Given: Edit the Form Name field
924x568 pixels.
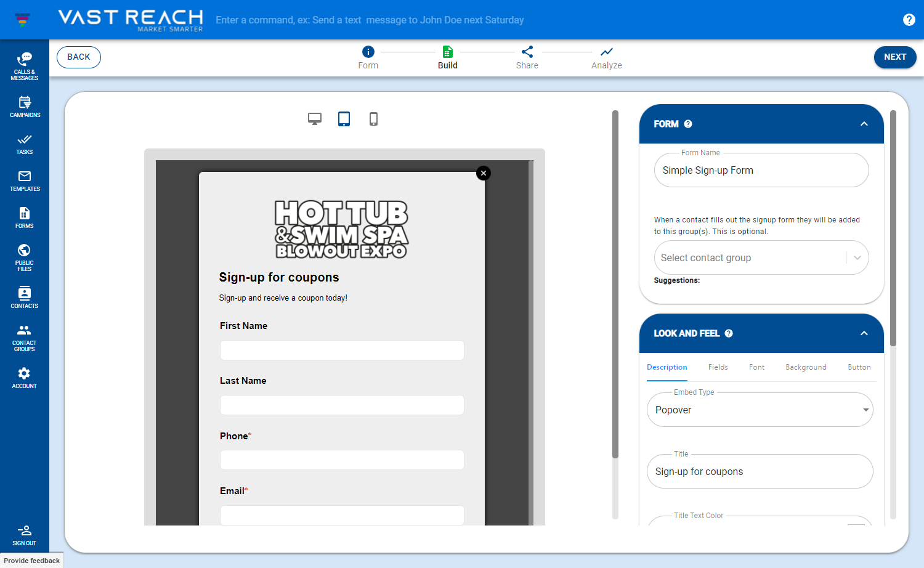Looking at the screenshot, I should pos(761,170).
